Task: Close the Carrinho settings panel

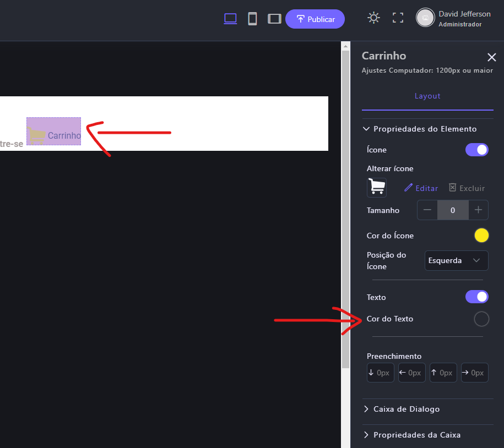Action: (492, 57)
